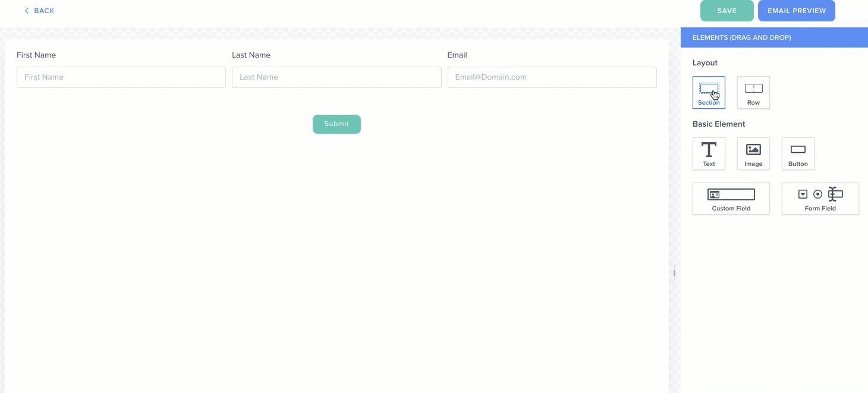Click the Submit button in form
Viewport: 868px width, 393px height.
pos(336,124)
